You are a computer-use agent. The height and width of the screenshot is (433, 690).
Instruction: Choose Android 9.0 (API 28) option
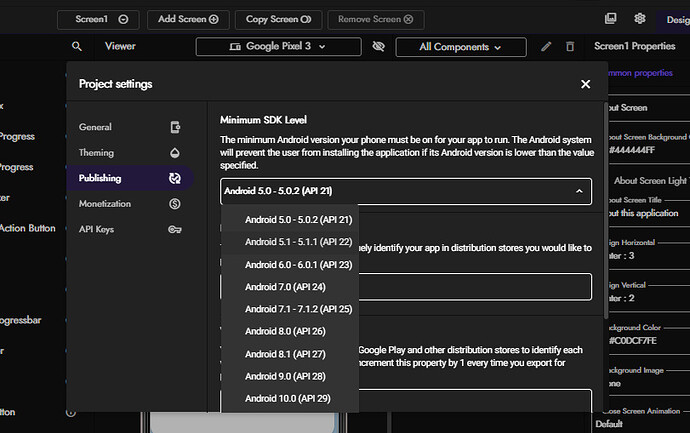point(290,376)
